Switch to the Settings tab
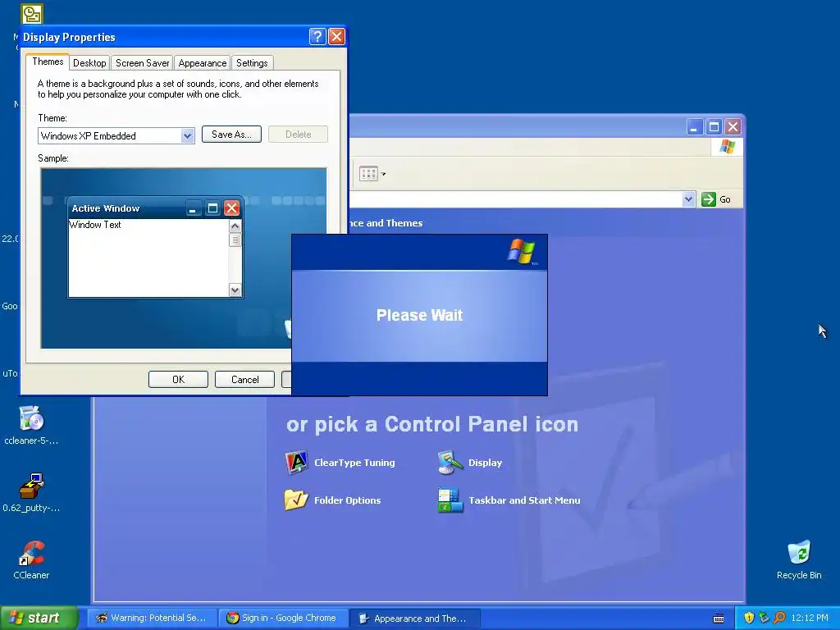 click(x=252, y=62)
